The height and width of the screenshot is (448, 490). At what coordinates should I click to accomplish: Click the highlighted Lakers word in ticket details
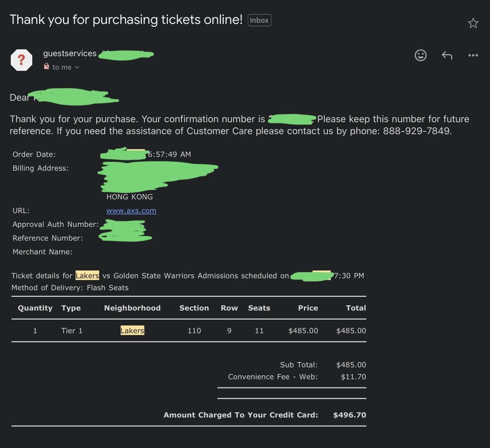tap(87, 275)
